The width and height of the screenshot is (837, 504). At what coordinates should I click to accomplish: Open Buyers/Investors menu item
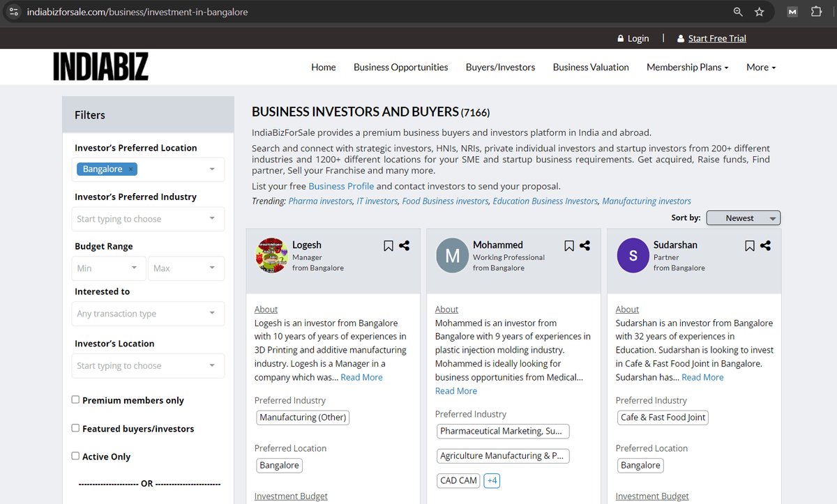click(x=501, y=67)
